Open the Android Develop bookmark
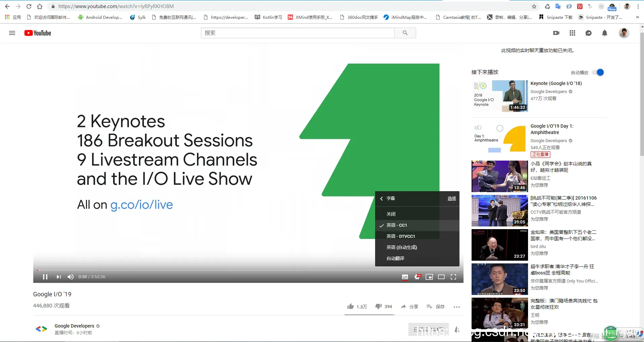The image size is (644, 342). click(100, 17)
